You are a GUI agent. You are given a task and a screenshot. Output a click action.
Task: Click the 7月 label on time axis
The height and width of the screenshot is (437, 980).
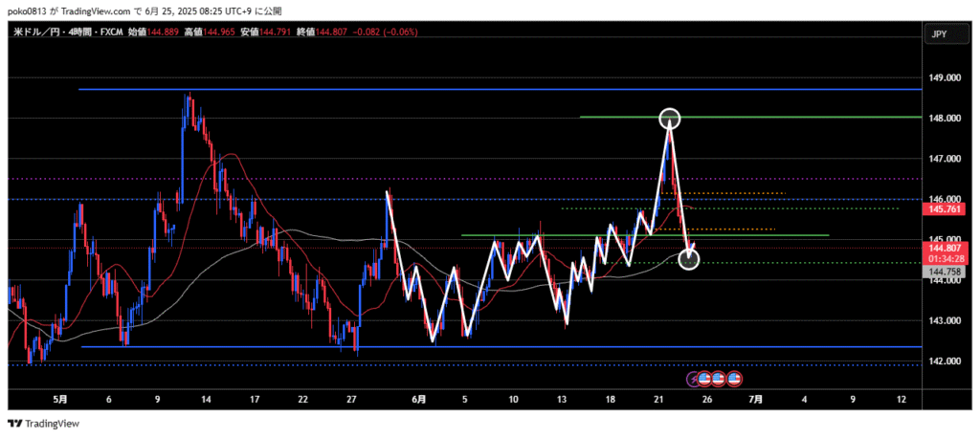click(756, 398)
